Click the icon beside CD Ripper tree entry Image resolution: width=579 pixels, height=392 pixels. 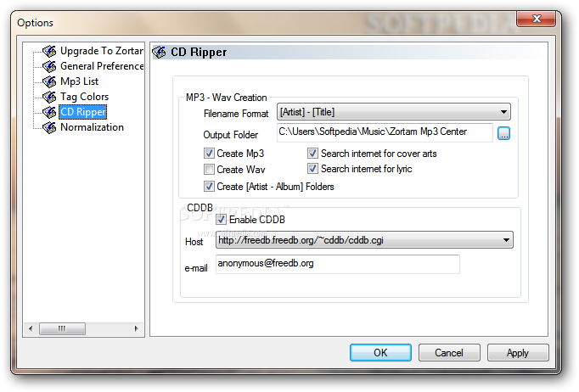49,112
